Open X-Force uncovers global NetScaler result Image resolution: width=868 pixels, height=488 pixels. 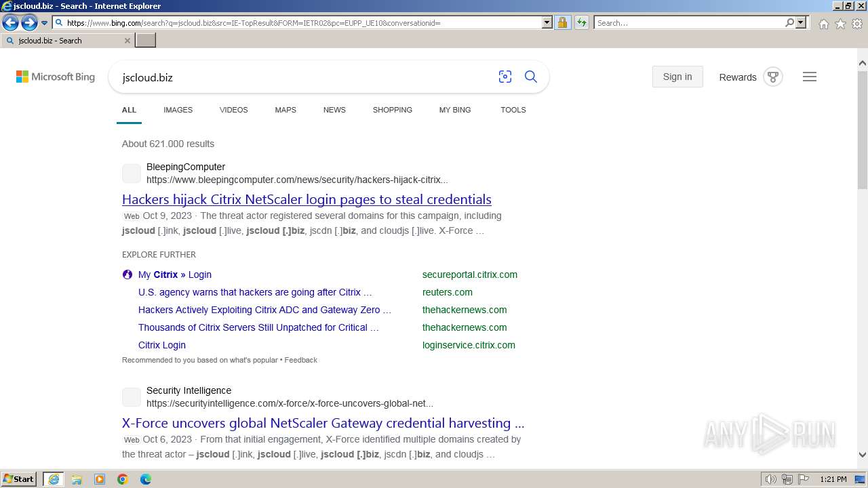pos(323,423)
